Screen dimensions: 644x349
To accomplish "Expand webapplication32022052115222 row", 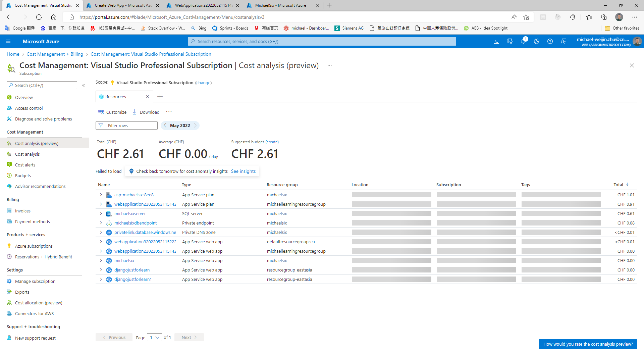I will 101,242.
